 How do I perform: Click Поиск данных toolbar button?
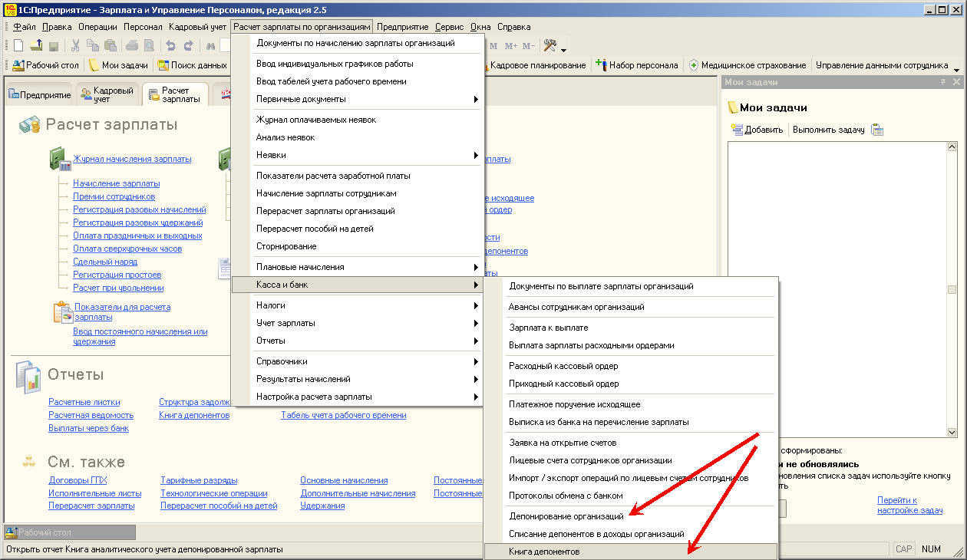click(193, 65)
